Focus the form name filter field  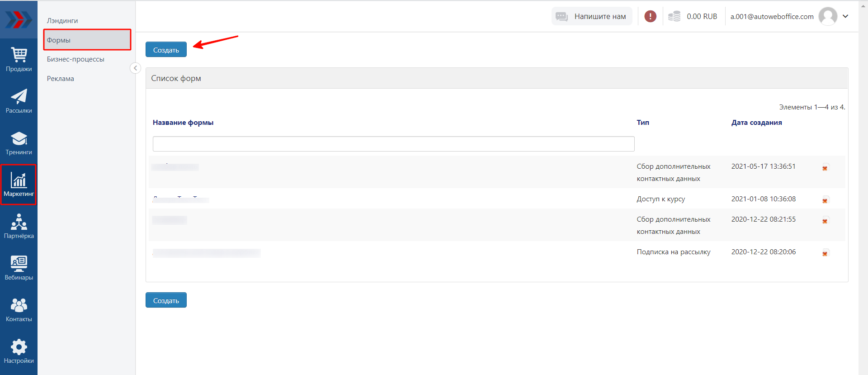click(393, 144)
